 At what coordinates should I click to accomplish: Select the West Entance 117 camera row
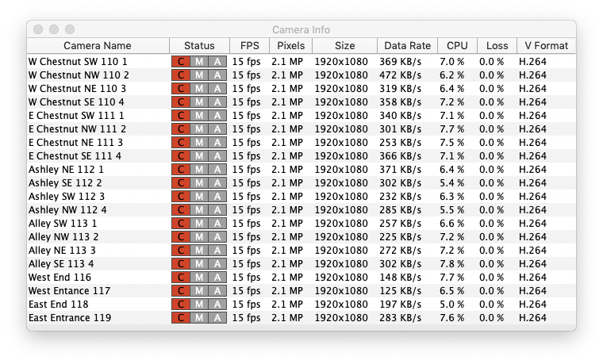[x=70, y=291]
